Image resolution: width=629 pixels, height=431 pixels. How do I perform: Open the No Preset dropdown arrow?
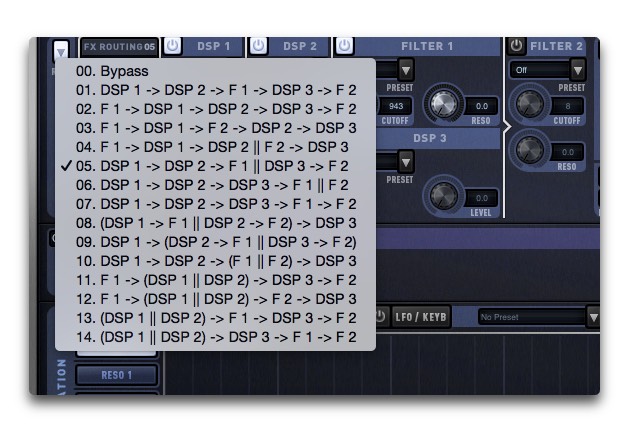click(x=594, y=317)
